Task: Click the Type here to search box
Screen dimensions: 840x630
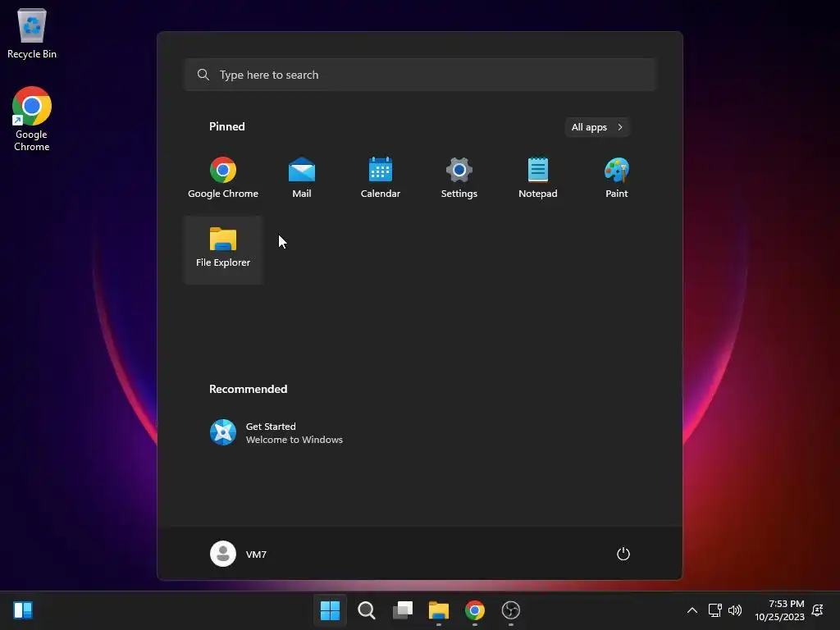Action: [421, 75]
